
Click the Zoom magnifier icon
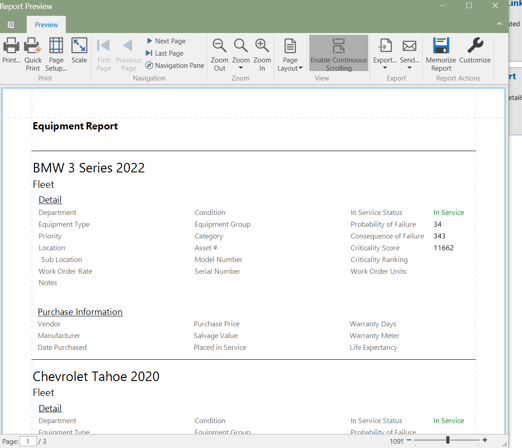point(240,46)
